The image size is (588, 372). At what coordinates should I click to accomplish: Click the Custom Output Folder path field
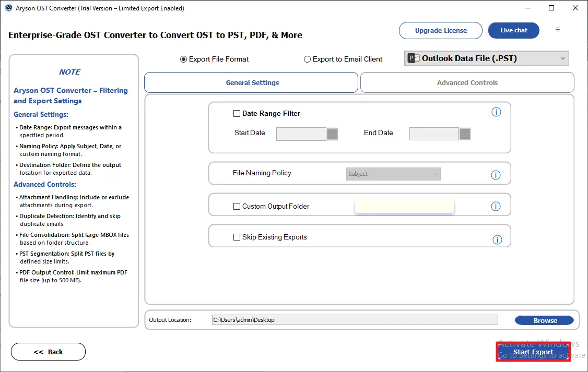coord(404,207)
